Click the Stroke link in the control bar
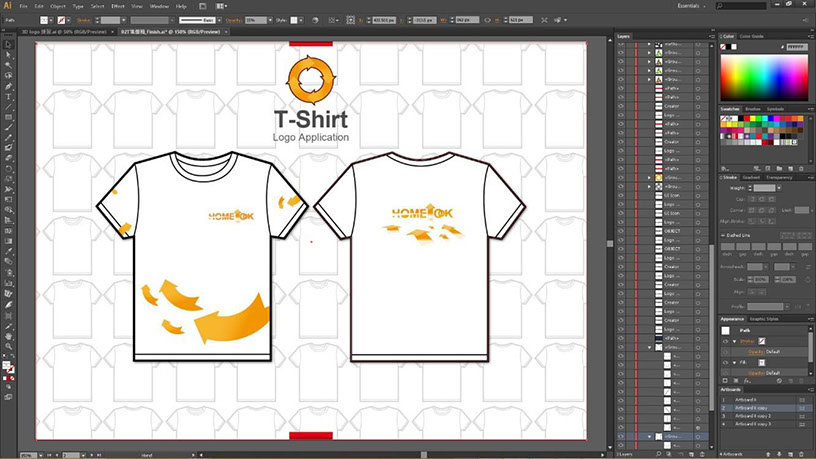816x459 pixels. click(84, 19)
